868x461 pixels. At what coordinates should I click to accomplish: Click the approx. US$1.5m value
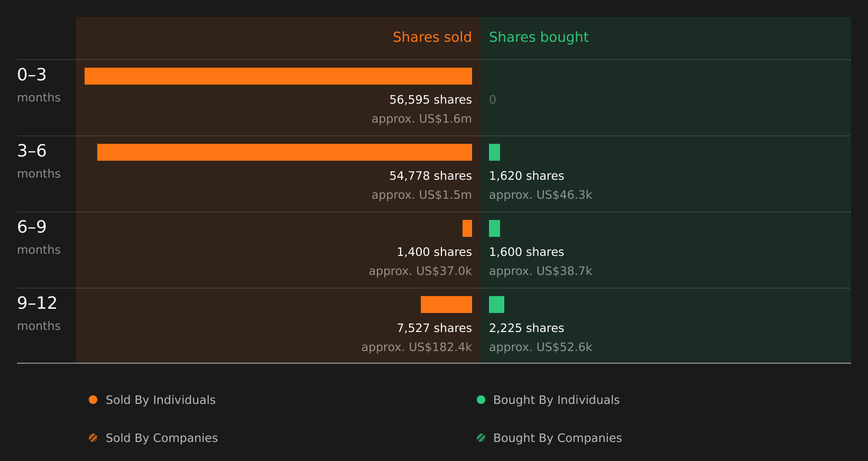click(x=422, y=195)
